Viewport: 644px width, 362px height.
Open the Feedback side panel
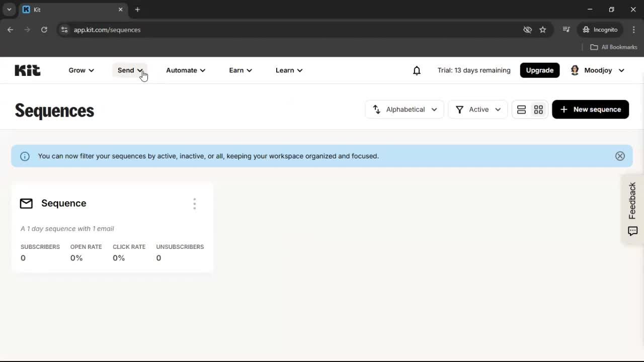[632, 208]
